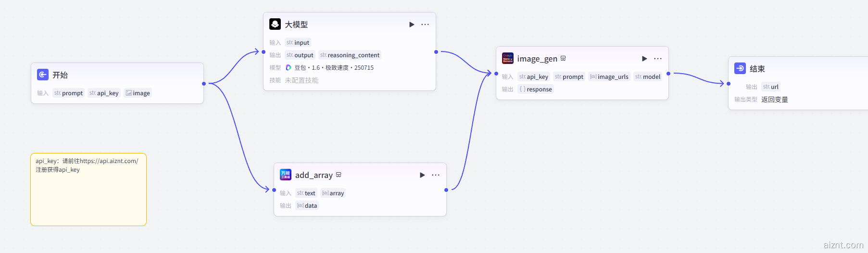Viewport: 868px width, 253px height.
Task: Open the 大模型 node's more options menu
Action: 425,25
